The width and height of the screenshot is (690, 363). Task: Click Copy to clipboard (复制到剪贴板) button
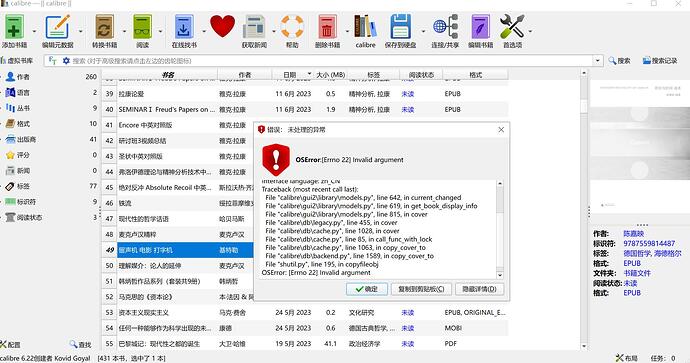tap(421, 289)
